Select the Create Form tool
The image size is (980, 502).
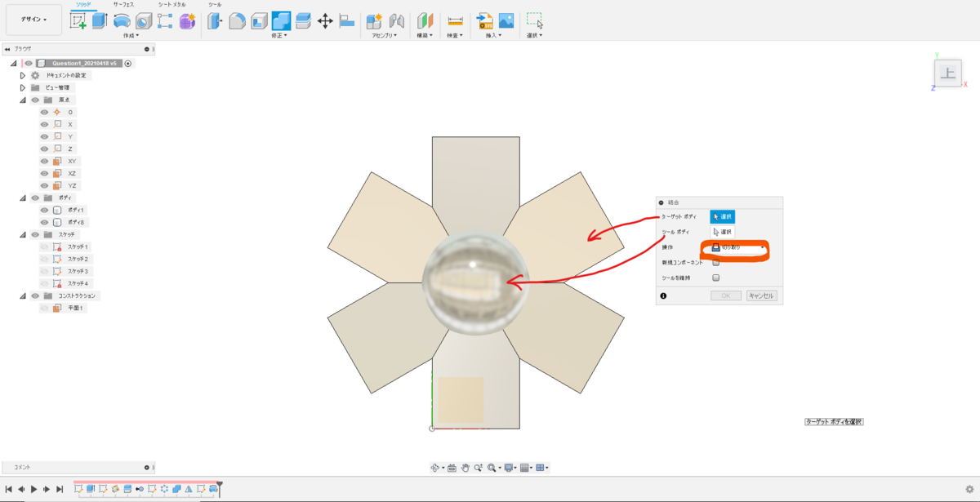coord(187,21)
